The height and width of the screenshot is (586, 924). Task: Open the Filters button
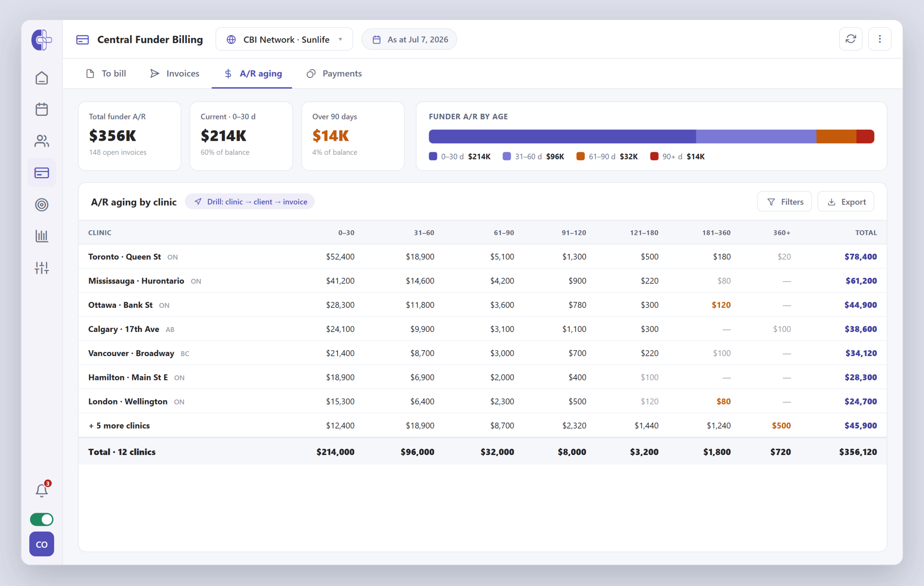pos(784,201)
